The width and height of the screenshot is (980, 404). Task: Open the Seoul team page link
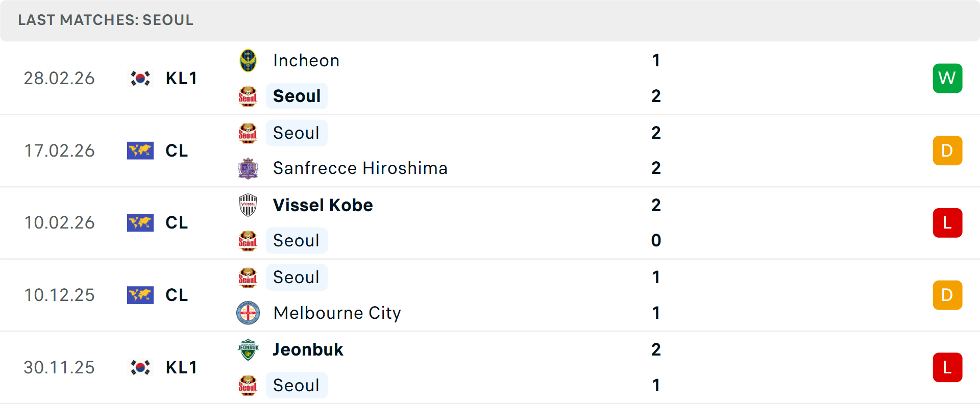coord(296,96)
